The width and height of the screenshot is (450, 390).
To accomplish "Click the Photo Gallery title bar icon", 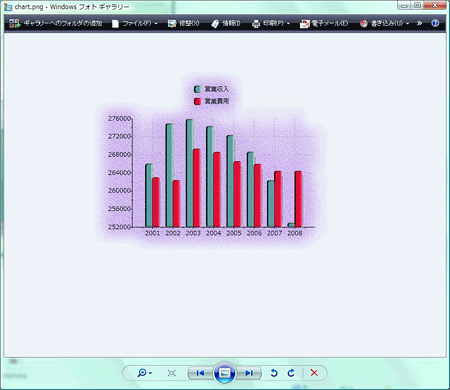I will [x=8, y=7].
